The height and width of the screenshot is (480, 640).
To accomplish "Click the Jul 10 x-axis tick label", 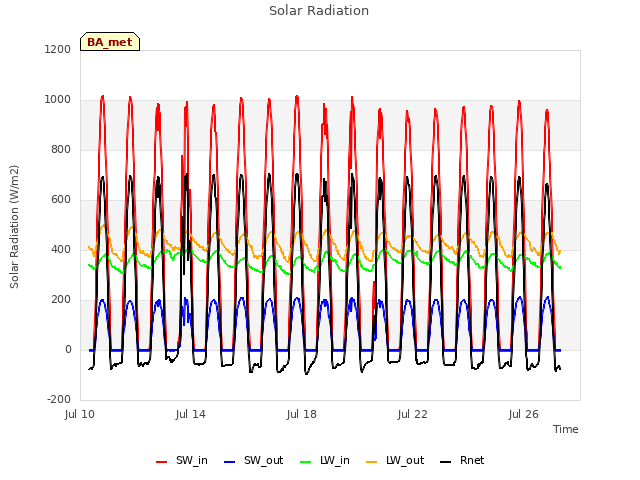I will coord(80,414).
